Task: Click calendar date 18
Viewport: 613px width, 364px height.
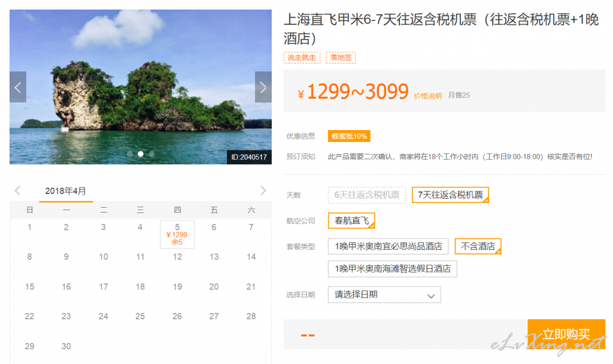Action: 140,287
